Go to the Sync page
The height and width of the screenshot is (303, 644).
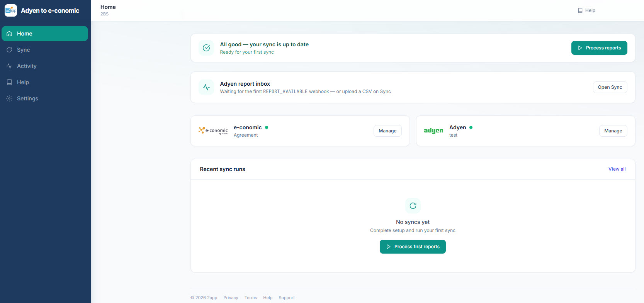click(45, 50)
